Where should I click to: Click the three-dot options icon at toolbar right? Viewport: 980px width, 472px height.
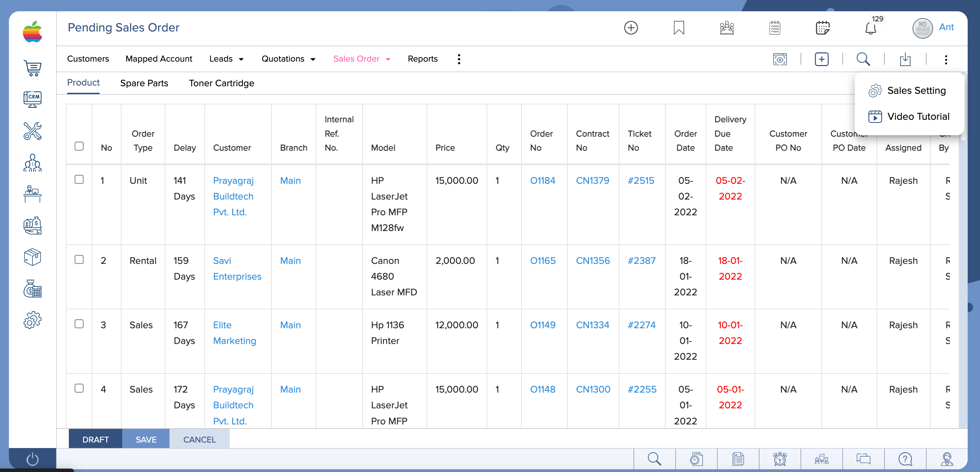946,59
